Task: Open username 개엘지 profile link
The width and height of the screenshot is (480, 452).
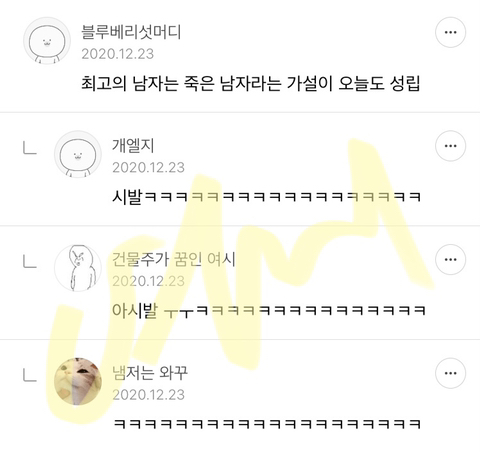Action: pos(133,146)
